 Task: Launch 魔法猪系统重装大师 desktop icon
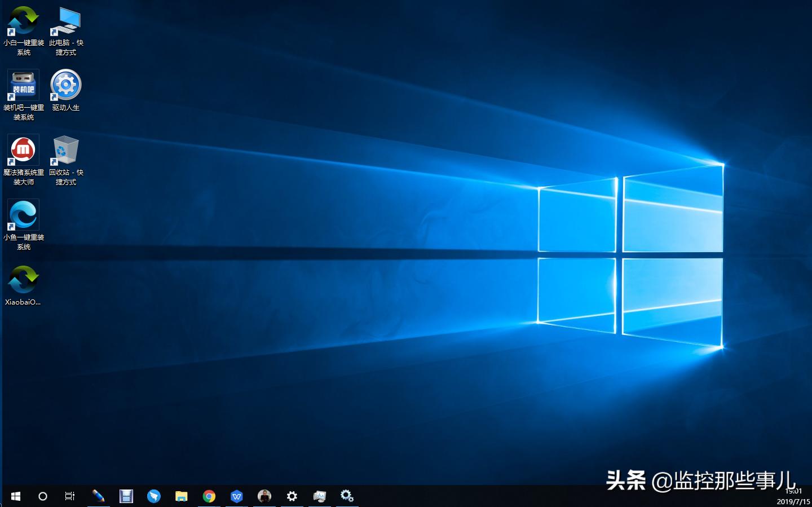point(23,149)
